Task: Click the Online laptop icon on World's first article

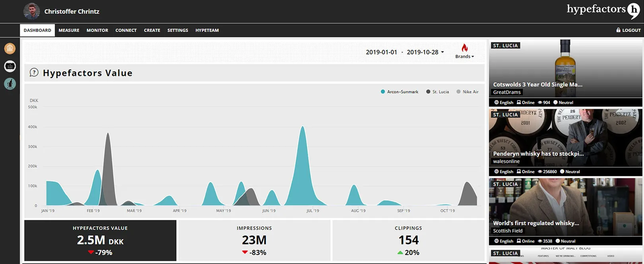Action: (x=519, y=241)
